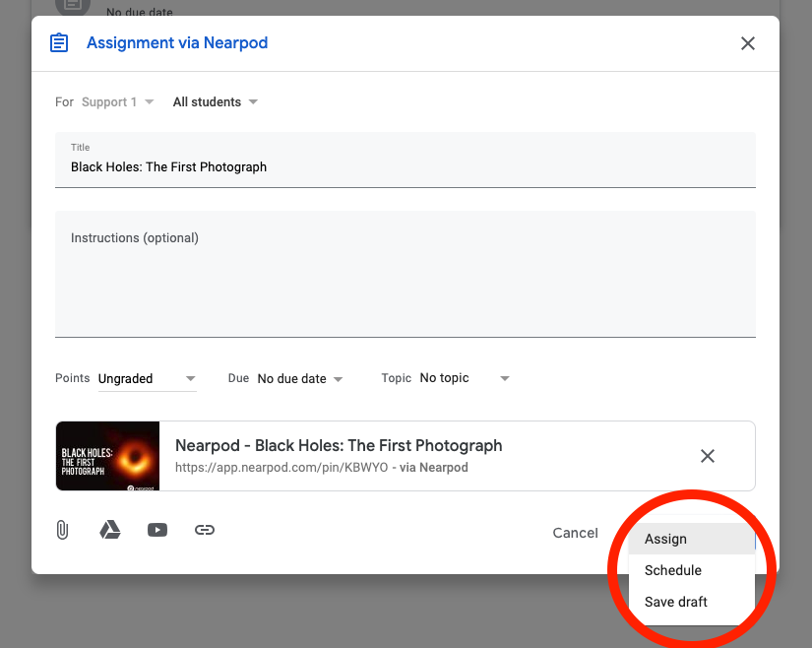Choose Schedule from the popup menu
Screen dimensions: 812x648
[673, 570]
